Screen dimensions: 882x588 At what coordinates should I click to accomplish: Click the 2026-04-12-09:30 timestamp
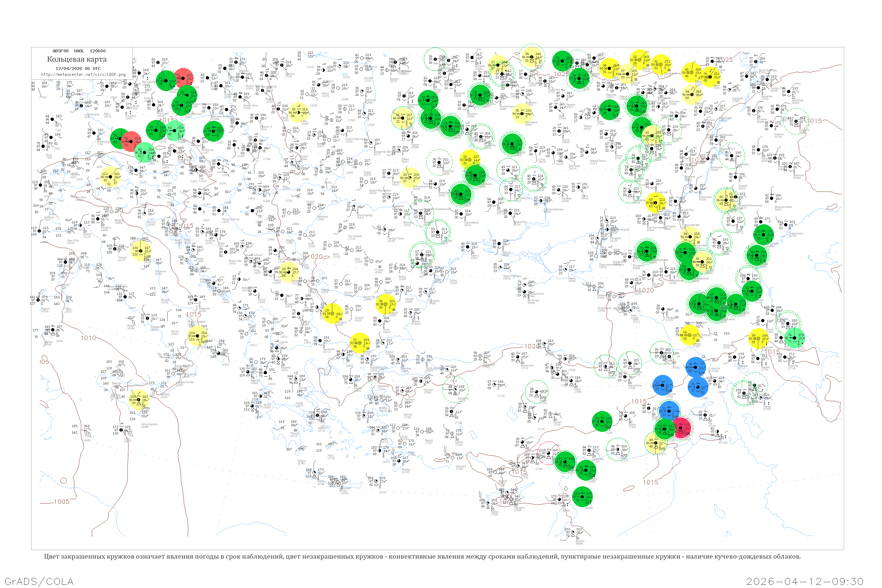pyautogui.click(x=805, y=581)
